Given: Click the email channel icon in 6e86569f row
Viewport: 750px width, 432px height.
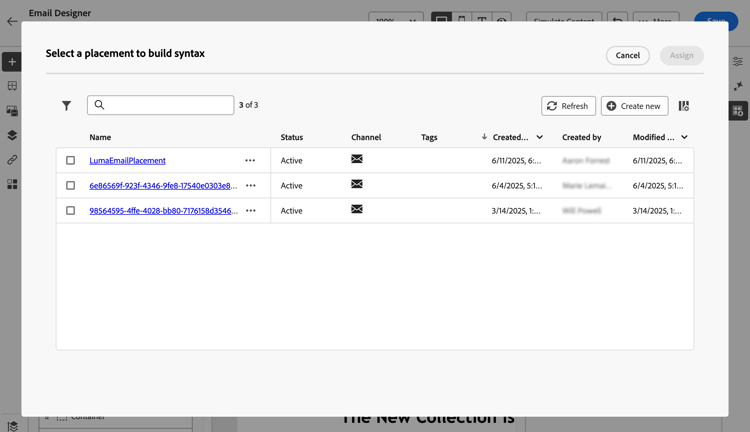Looking at the screenshot, I should (357, 184).
